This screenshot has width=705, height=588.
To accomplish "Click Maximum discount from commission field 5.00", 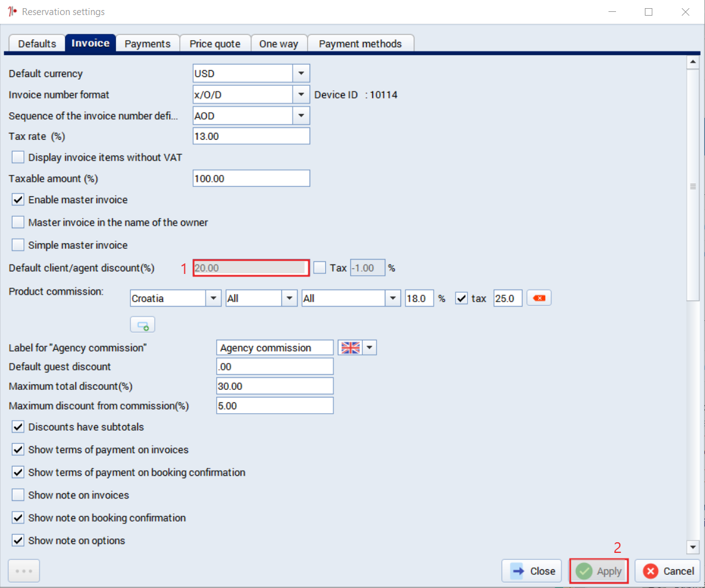I will point(274,406).
